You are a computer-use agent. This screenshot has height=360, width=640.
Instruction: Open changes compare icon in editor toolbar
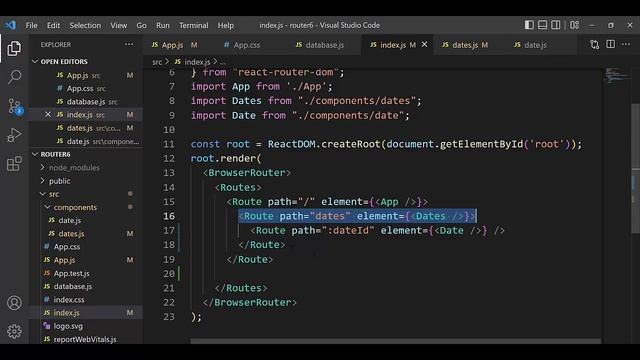point(595,44)
